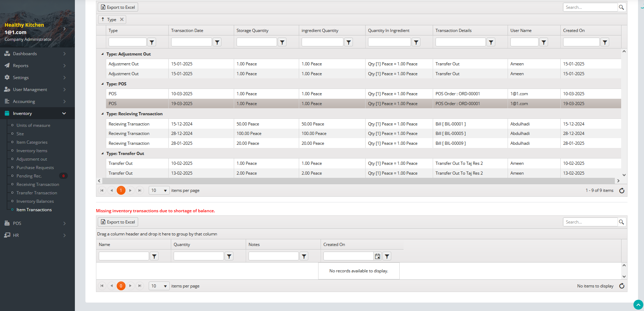Open the top grid items-per-page dropdown

pyautogui.click(x=159, y=190)
